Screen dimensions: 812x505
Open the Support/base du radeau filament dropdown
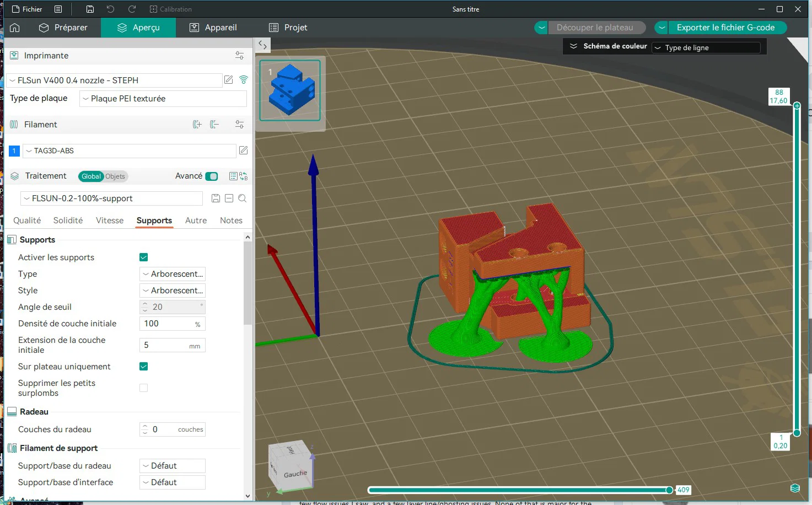tap(173, 466)
